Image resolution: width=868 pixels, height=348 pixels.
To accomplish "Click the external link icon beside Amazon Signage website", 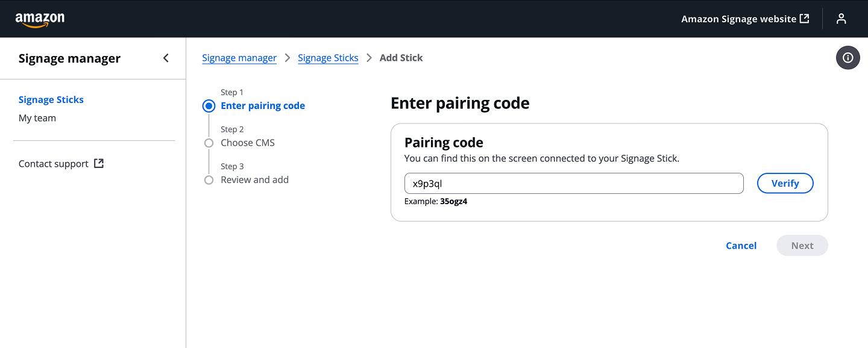I will click(x=804, y=18).
